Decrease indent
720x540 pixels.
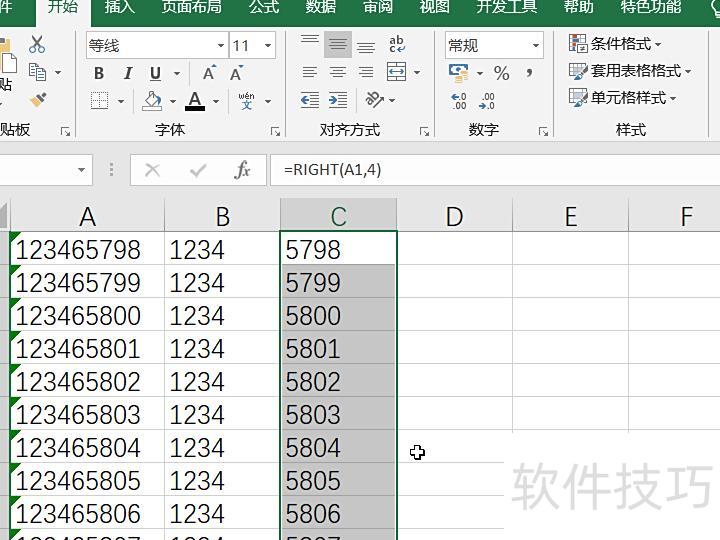310,100
